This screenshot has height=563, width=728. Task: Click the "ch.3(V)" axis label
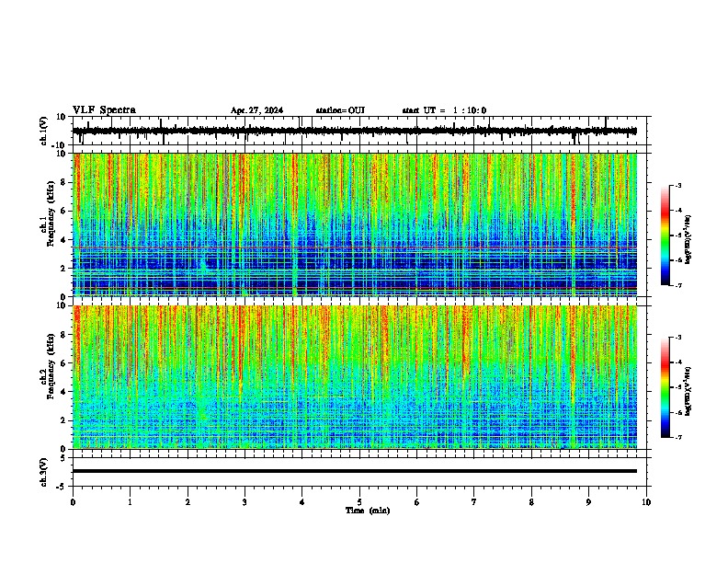coord(44,472)
